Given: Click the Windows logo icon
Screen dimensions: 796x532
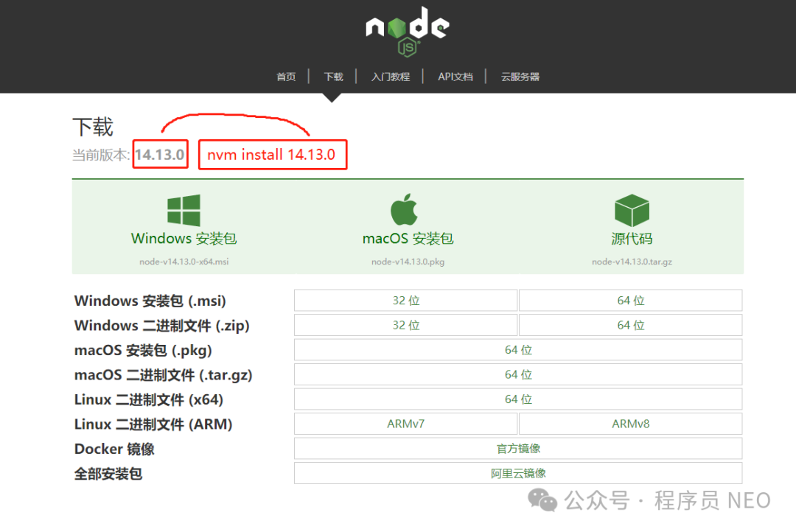Looking at the screenshot, I should (x=184, y=210).
